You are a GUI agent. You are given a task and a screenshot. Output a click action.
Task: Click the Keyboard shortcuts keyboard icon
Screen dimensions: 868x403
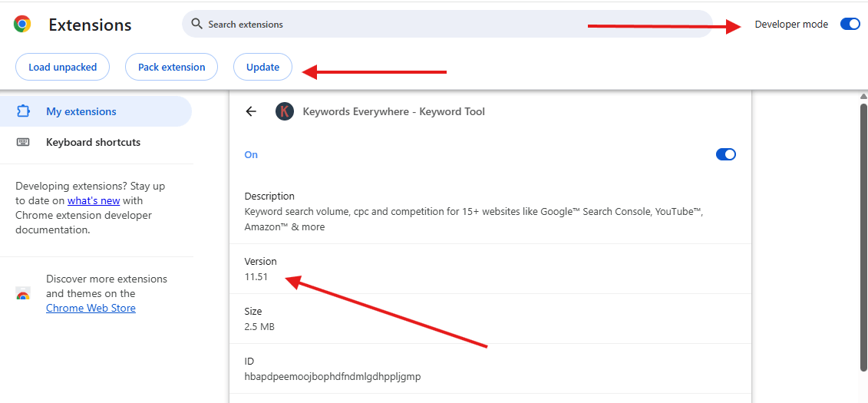[x=23, y=142]
